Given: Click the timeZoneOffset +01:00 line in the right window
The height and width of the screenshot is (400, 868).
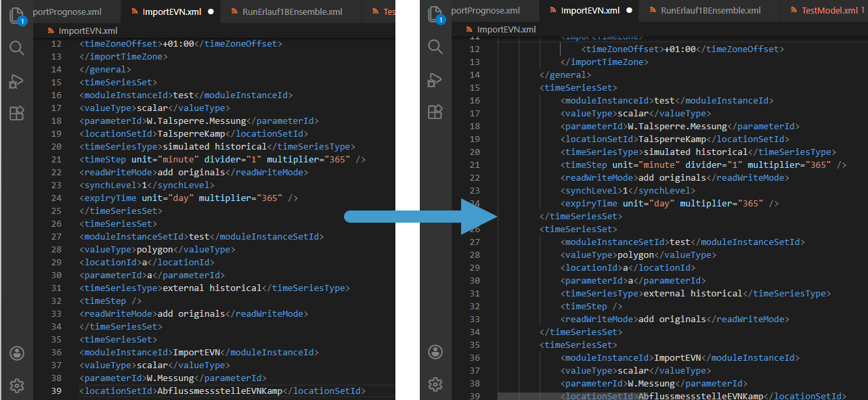Looking at the screenshot, I should (682, 49).
